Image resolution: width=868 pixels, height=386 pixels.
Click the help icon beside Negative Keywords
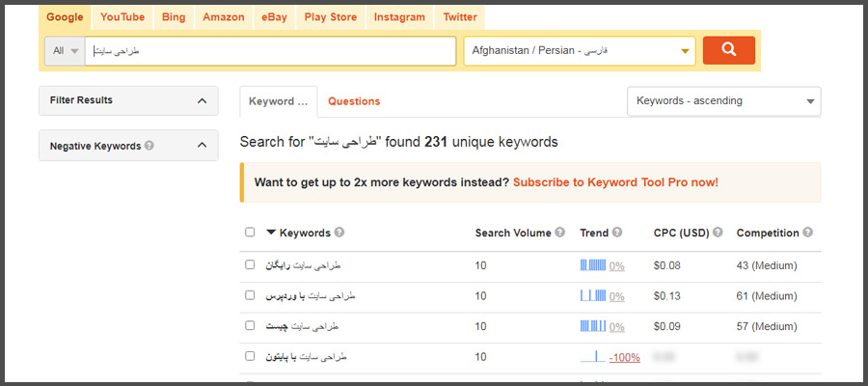(x=149, y=146)
